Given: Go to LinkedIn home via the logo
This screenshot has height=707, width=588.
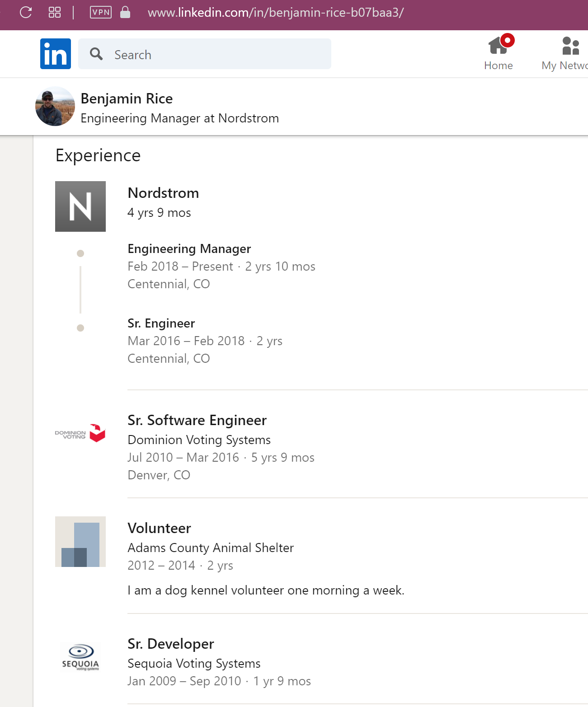Looking at the screenshot, I should 56,54.
